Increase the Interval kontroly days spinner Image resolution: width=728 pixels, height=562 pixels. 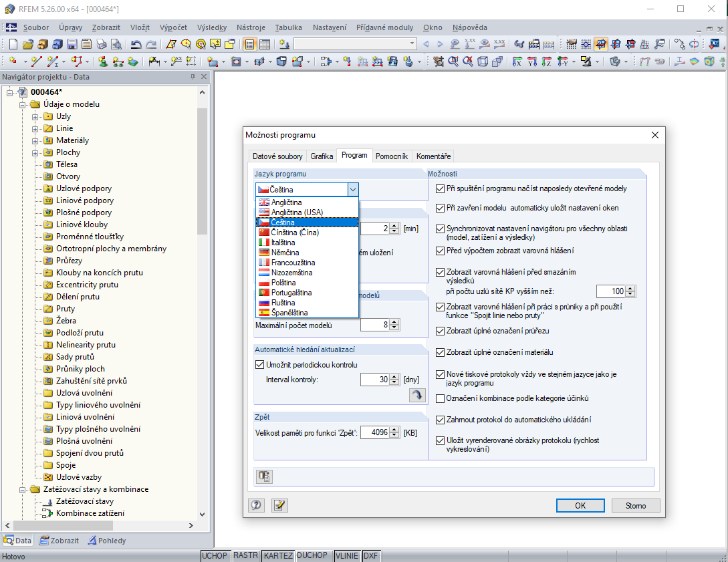[x=394, y=377]
